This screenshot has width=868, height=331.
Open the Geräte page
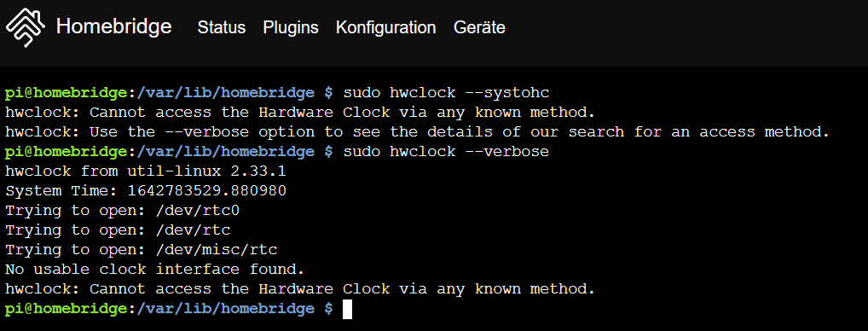click(479, 27)
